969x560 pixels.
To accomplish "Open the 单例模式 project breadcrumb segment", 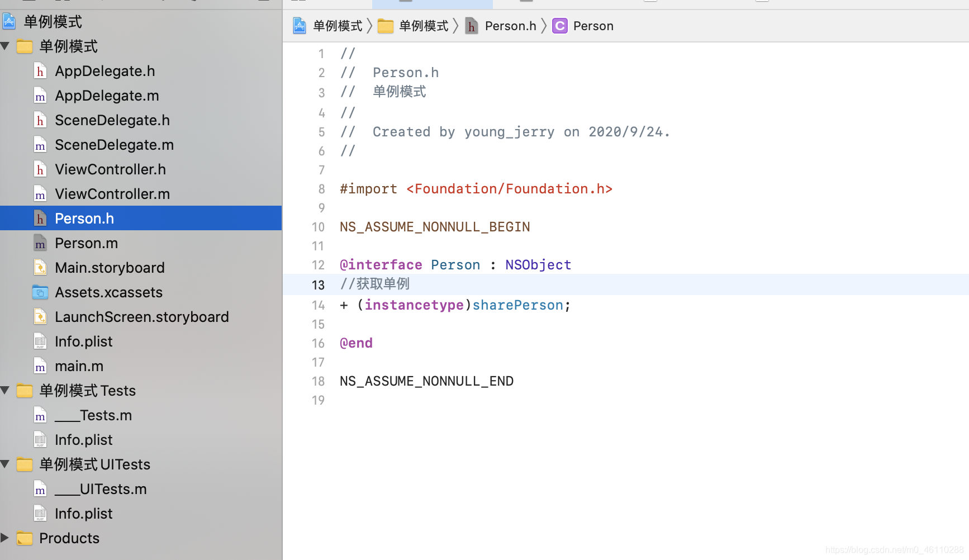I will point(327,26).
